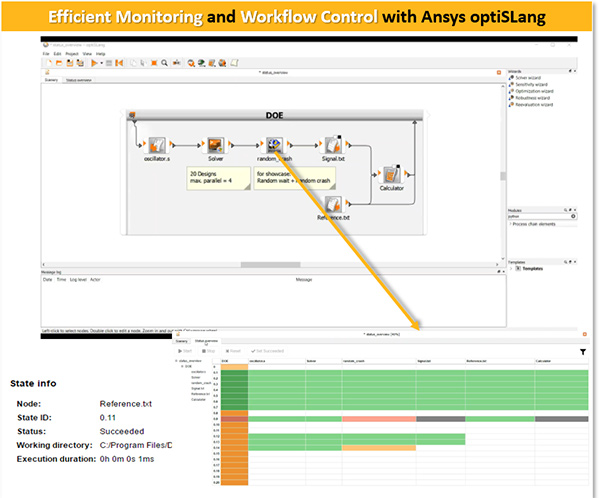
Task: Switch to the upper Status overview tab
Action: pyautogui.click(x=78, y=80)
